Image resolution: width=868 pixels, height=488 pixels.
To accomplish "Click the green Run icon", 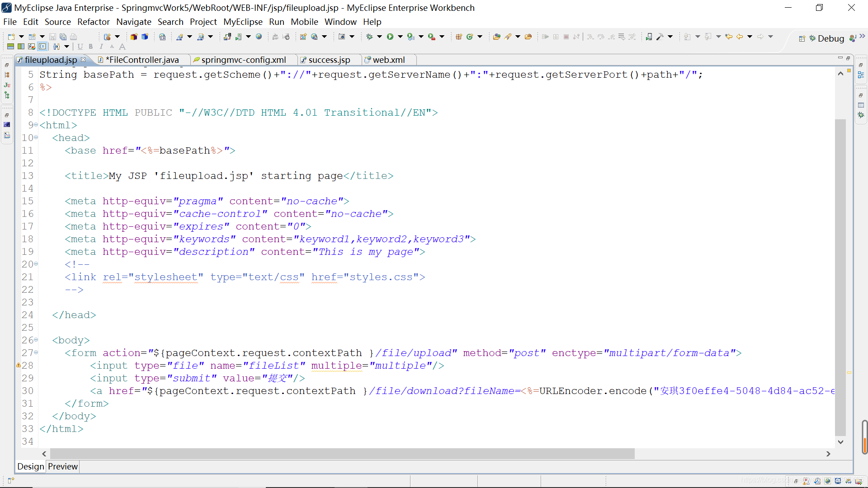I will pyautogui.click(x=390, y=37).
